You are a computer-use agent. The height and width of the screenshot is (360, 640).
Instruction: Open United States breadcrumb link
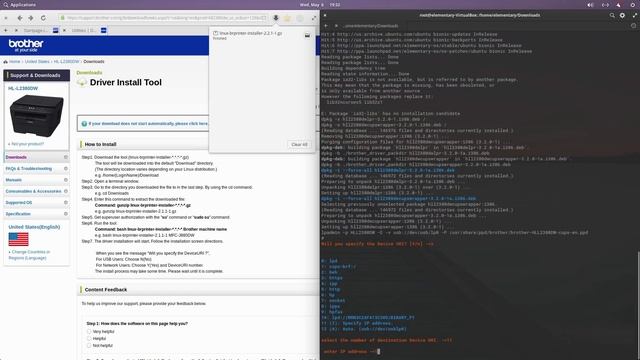pyautogui.click(x=37, y=62)
